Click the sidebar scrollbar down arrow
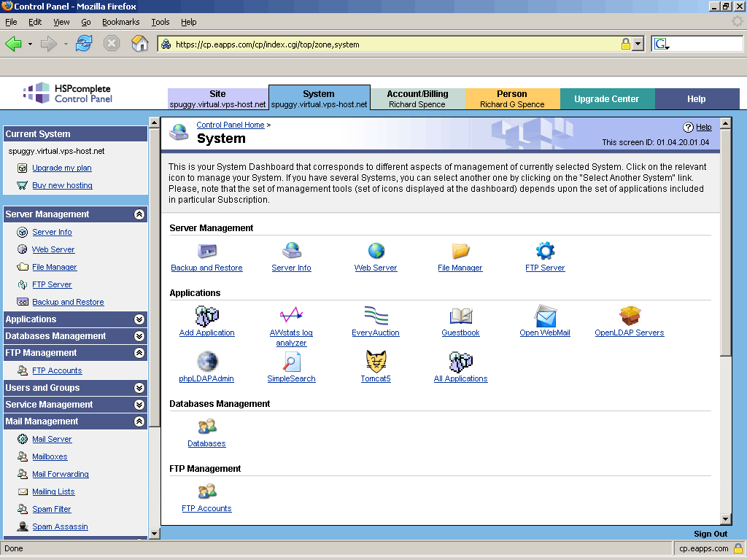 (x=154, y=533)
